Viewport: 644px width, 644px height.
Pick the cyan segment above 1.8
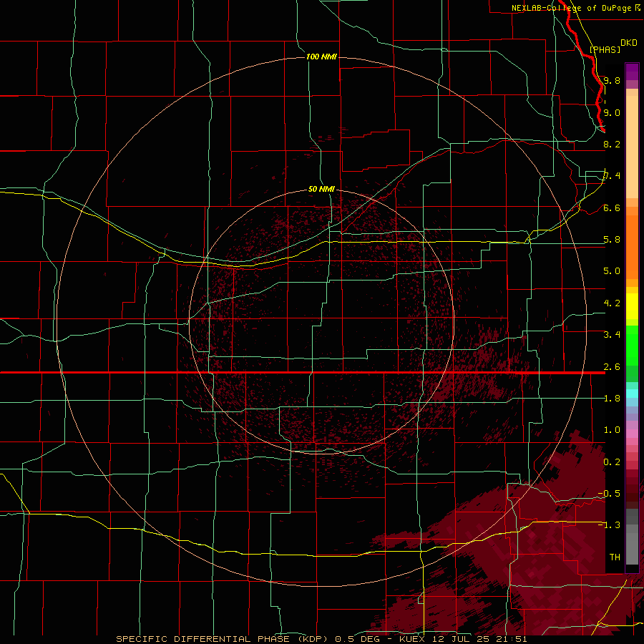[632, 394]
